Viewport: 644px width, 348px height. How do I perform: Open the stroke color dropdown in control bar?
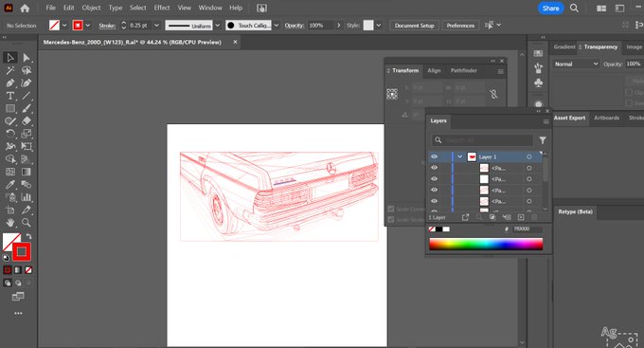[88, 26]
